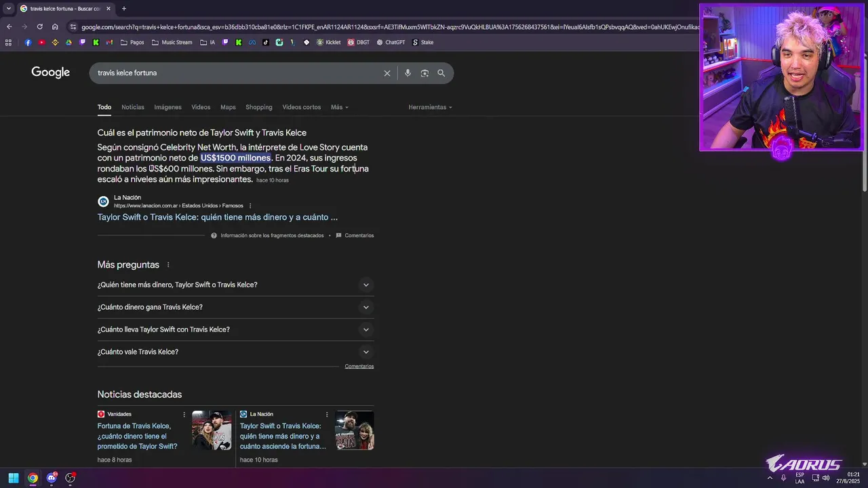This screenshot has width=868, height=488.
Task: Clear the search box text
Action: click(387, 73)
